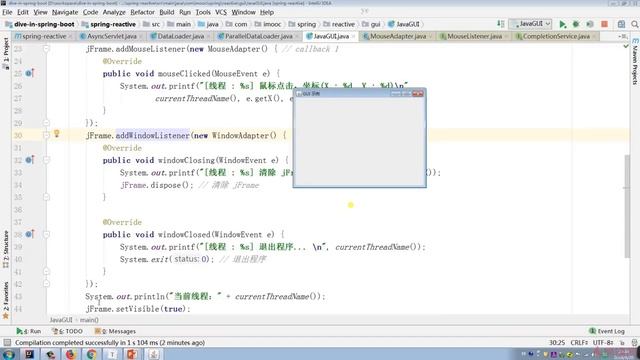Start debugging with the Debug icon
The height and width of the screenshot is (360, 640).
pos(576,24)
